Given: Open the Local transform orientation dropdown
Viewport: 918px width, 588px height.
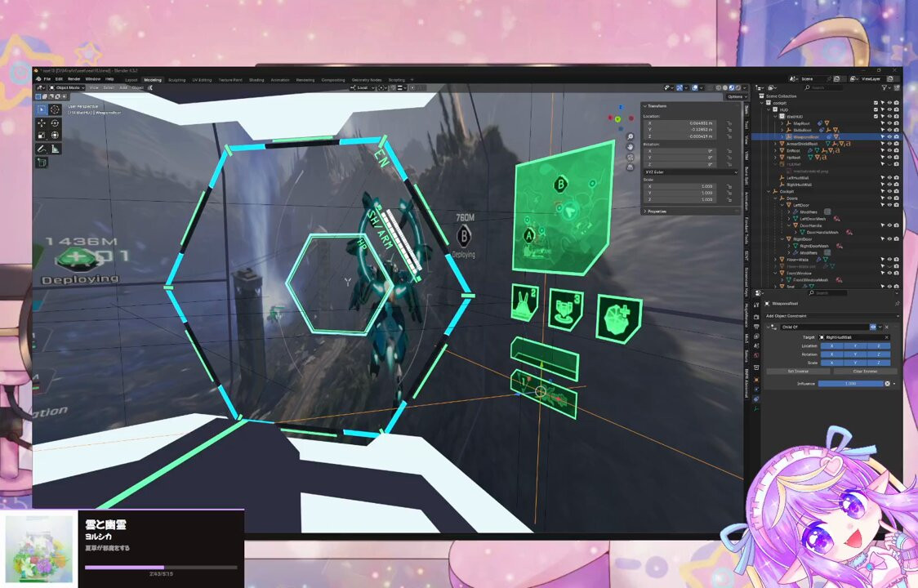Looking at the screenshot, I should 362,88.
